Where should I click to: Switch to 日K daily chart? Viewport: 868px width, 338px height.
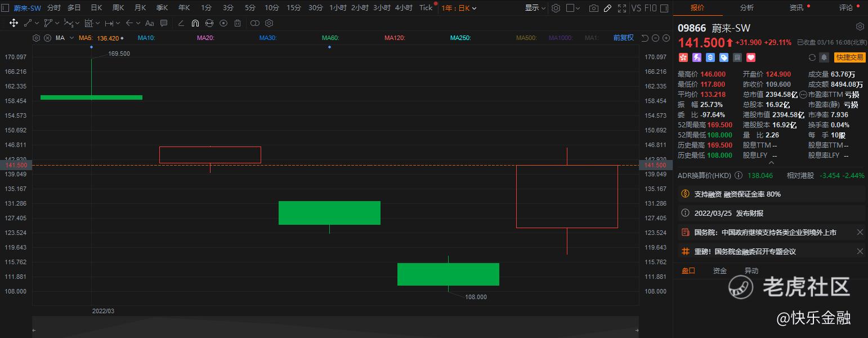(96, 8)
